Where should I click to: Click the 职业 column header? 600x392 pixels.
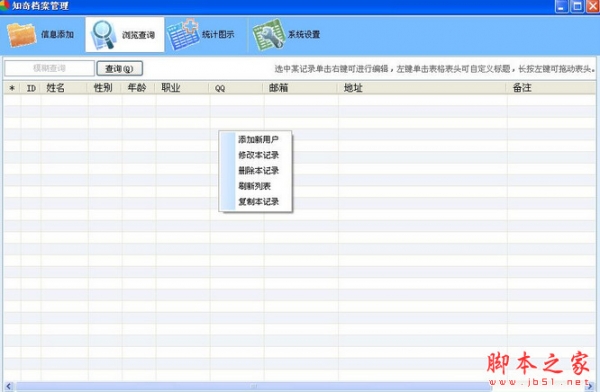(183, 88)
